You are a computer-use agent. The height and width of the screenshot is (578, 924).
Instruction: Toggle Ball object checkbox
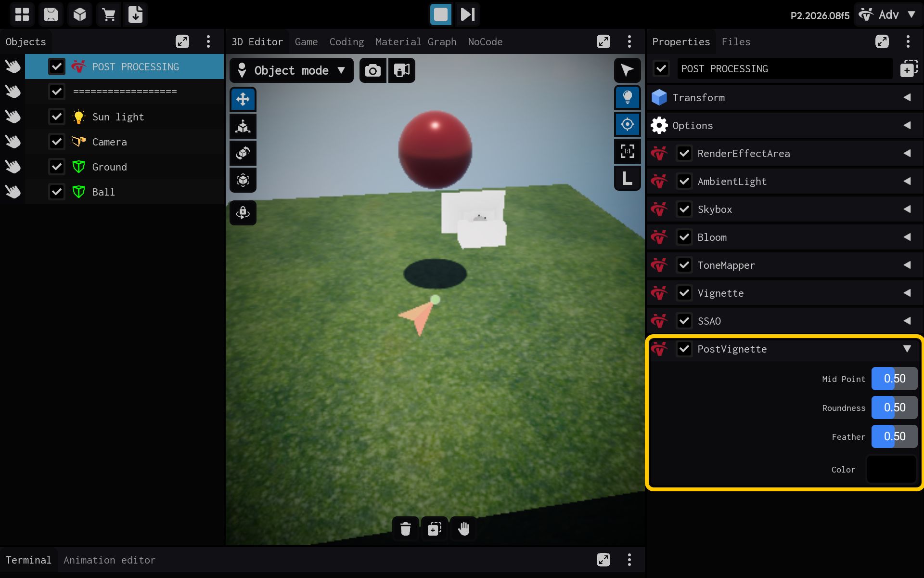pos(57,192)
